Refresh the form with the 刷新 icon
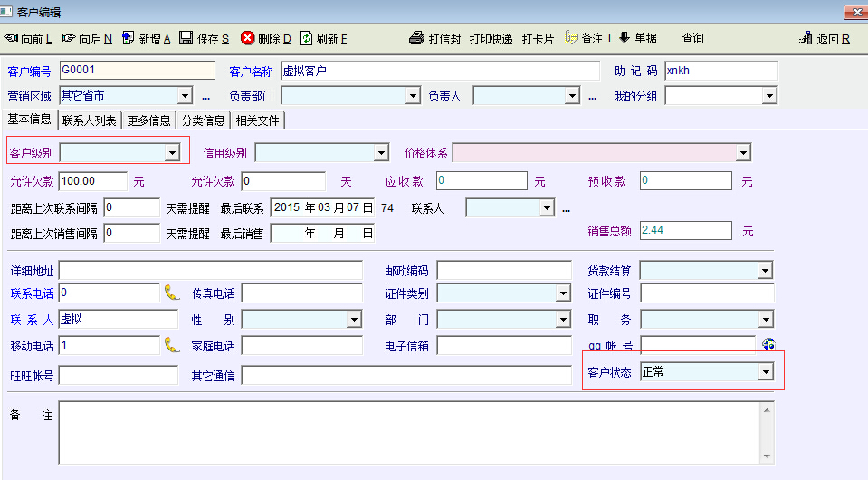This screenshot has width=868, height=480. (x=307, y=38)
